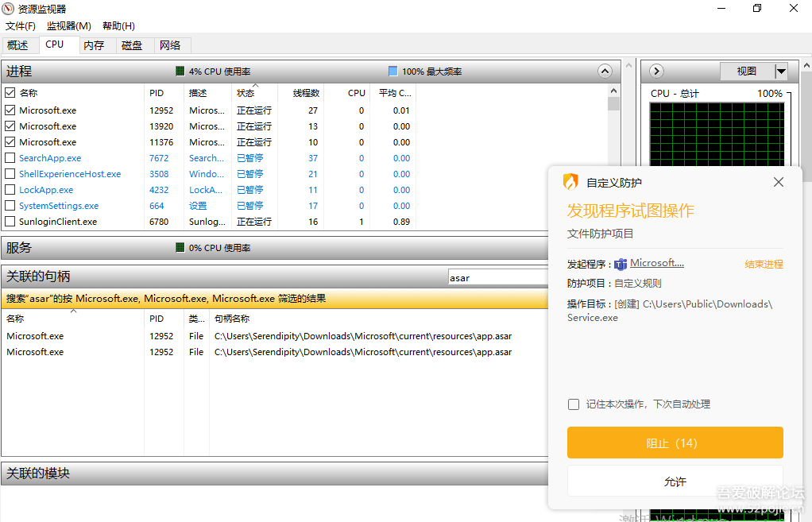Click the green 4% CPU 使用率 indicator square

point(180,71)
